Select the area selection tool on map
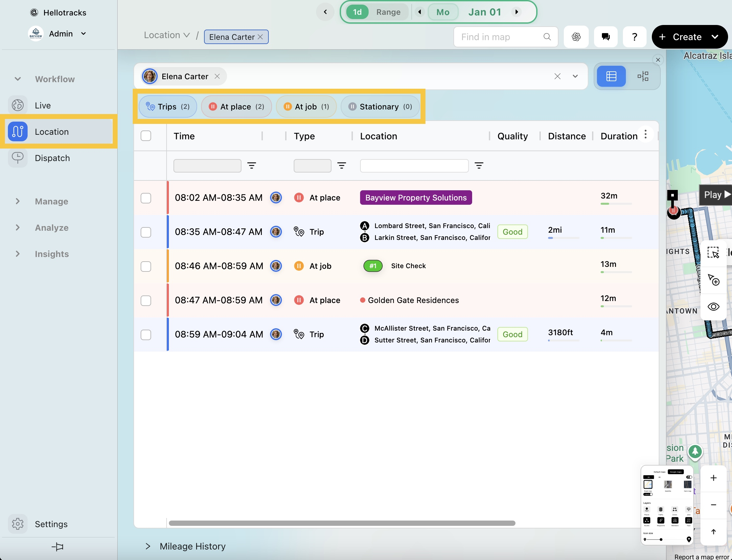Image resolution: width=732 pixels, height=560 pixels. [x=713, y=253]
